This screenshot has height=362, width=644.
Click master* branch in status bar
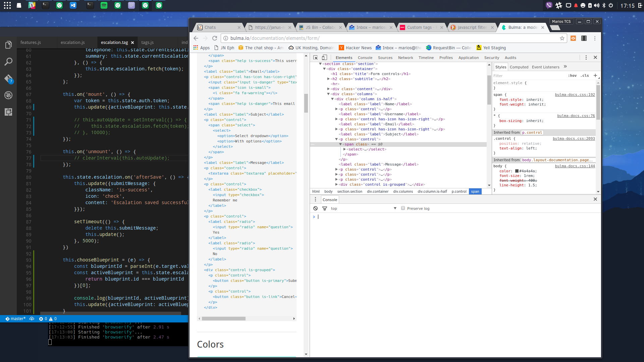coord(16,319)
